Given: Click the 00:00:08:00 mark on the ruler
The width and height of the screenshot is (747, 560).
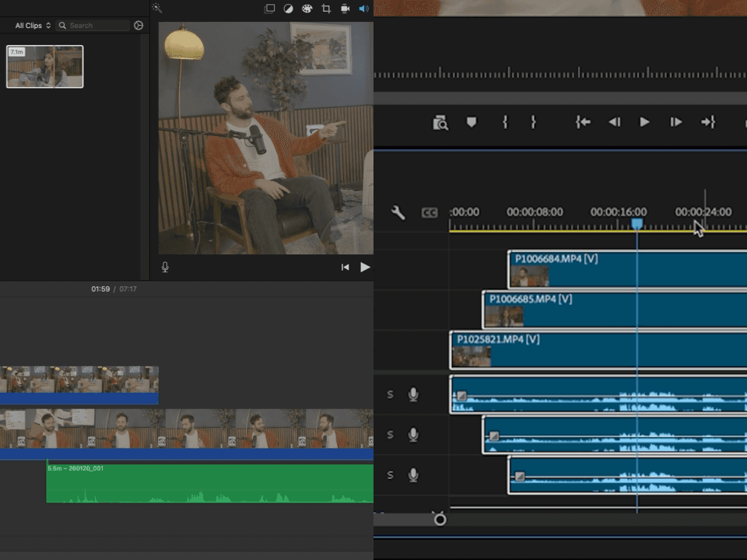Looking at the screenshot, I should pyautogui.click(x=535, y=212).
